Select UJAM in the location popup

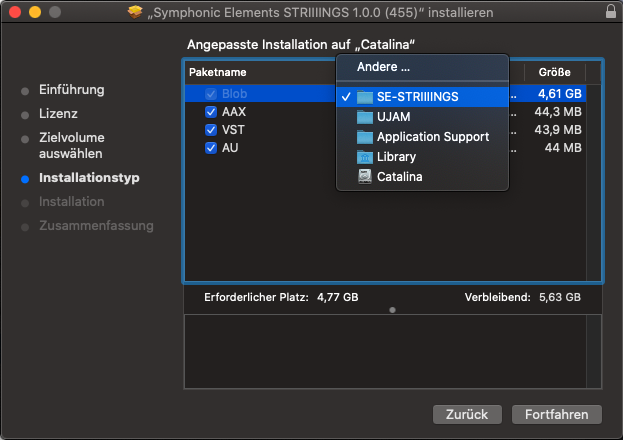[x=422, y=117]
